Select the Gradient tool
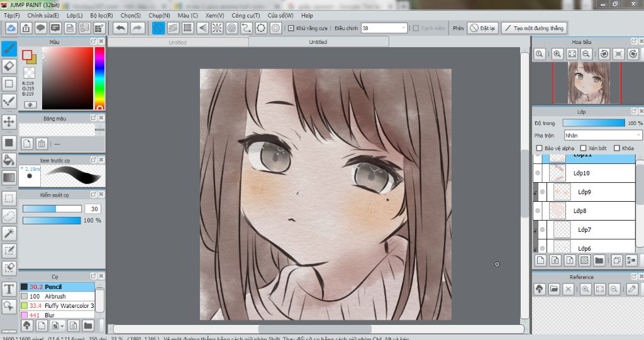Screen dimensions: 644x340 click(x=9, y=177)
